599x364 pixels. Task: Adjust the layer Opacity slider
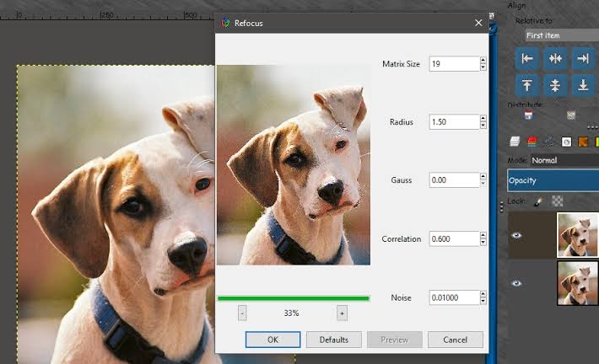point(553,180)
